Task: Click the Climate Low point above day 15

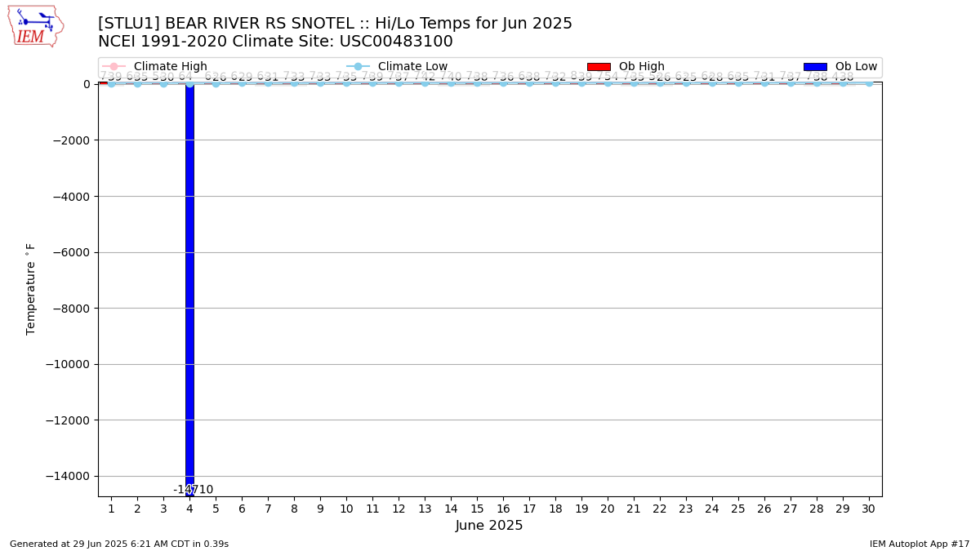Action: (477, 82)
